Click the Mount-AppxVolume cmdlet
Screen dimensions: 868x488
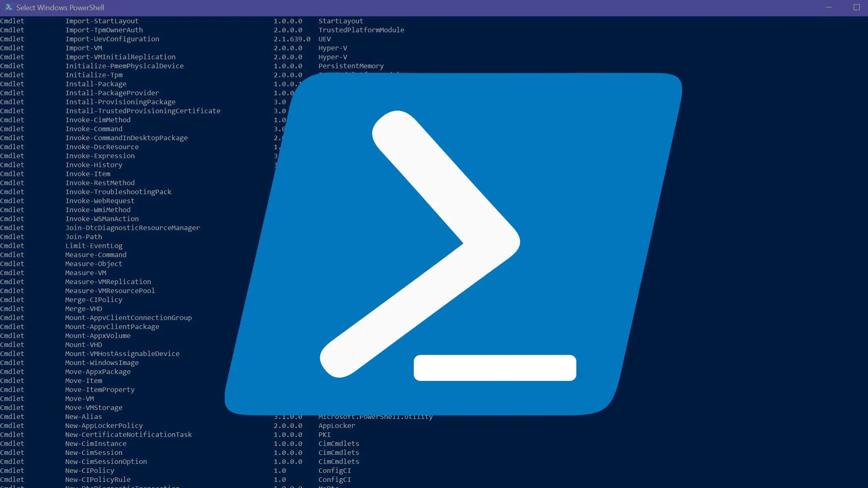click(x=98, y=336)
